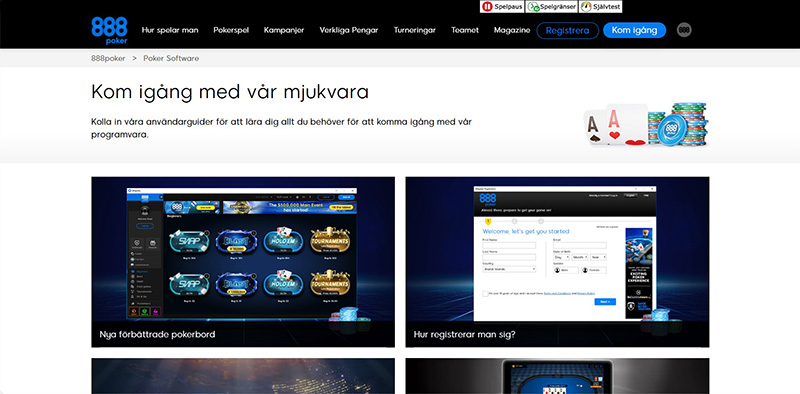The height and width of the screenshot is (394, 800).
Task: Open the partially visible tablet poker card
Action: [x=557, y=376]
